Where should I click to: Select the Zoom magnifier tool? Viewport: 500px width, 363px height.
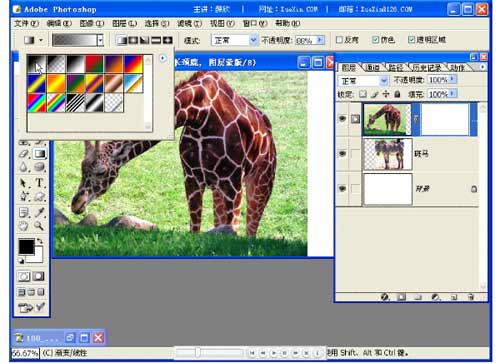(x=39, y=226)
